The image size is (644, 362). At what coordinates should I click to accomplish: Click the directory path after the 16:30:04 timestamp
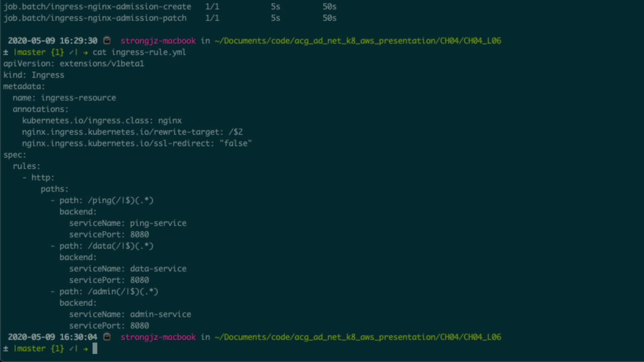tap(358, 337)
